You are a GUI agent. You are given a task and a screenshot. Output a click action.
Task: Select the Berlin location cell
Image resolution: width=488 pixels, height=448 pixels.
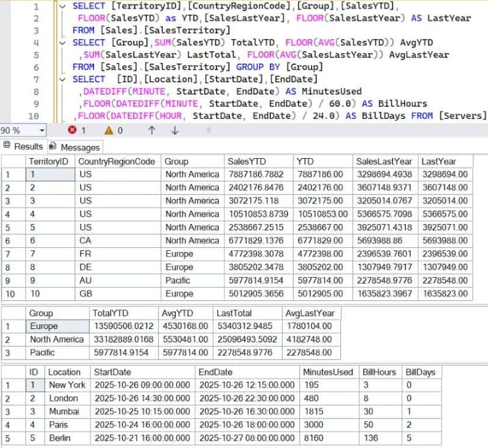point(68,438)
